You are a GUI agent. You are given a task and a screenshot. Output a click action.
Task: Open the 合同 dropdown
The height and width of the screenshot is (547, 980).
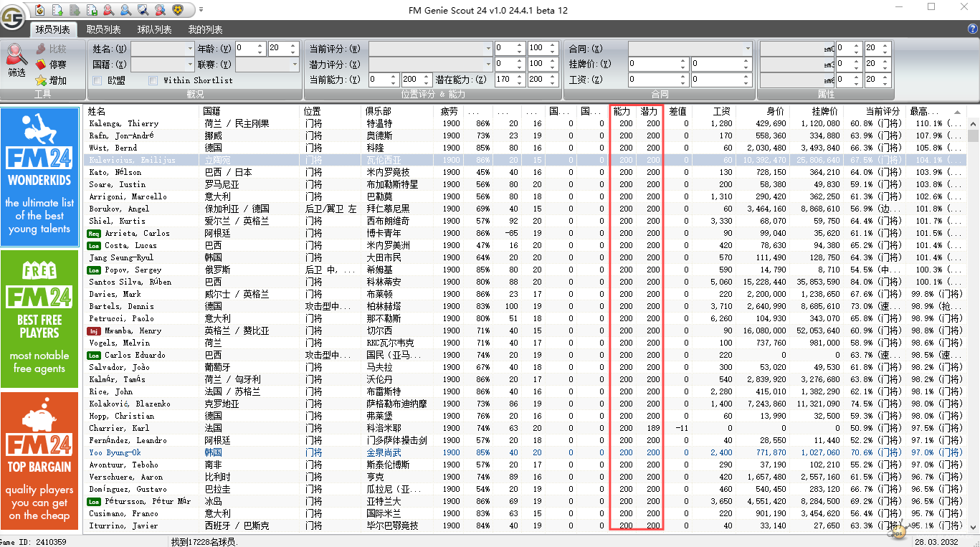pos(690,49)
